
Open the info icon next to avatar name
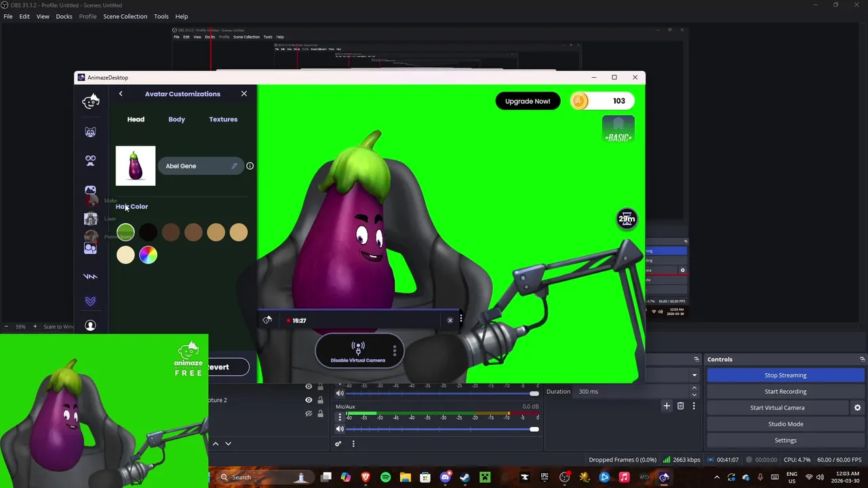pyautogui.click(x=250, y=166)
